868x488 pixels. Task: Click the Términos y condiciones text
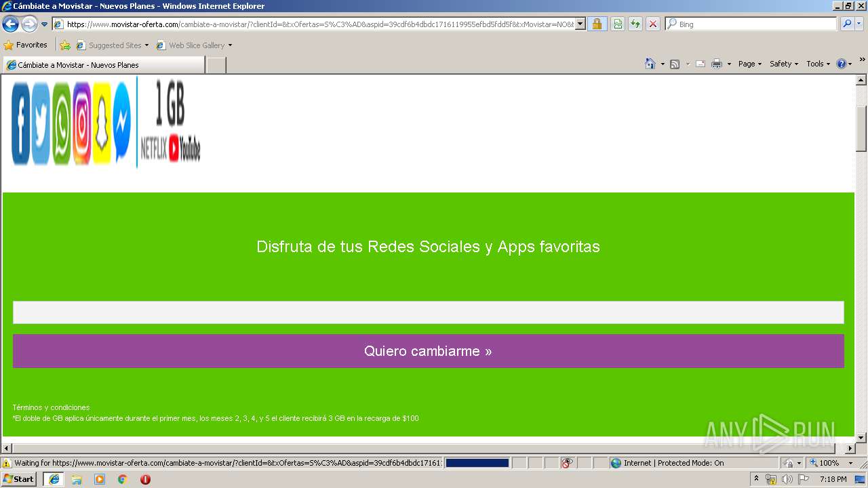pos(51,407)
